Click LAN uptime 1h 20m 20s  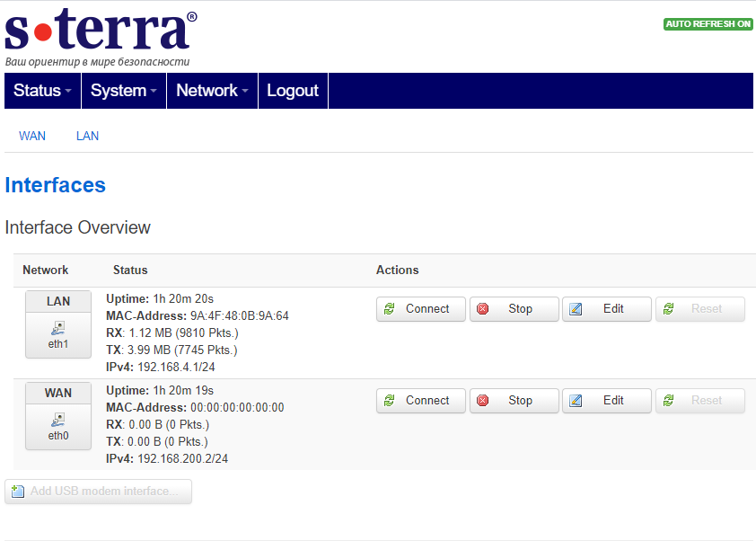click(x=183, y=298)
